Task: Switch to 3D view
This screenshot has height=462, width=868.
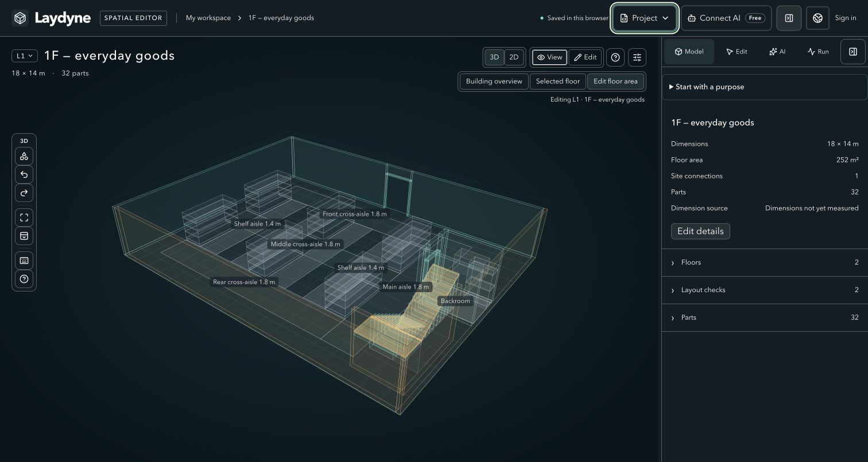Action: pyautogui.click(x=494, y=57)
